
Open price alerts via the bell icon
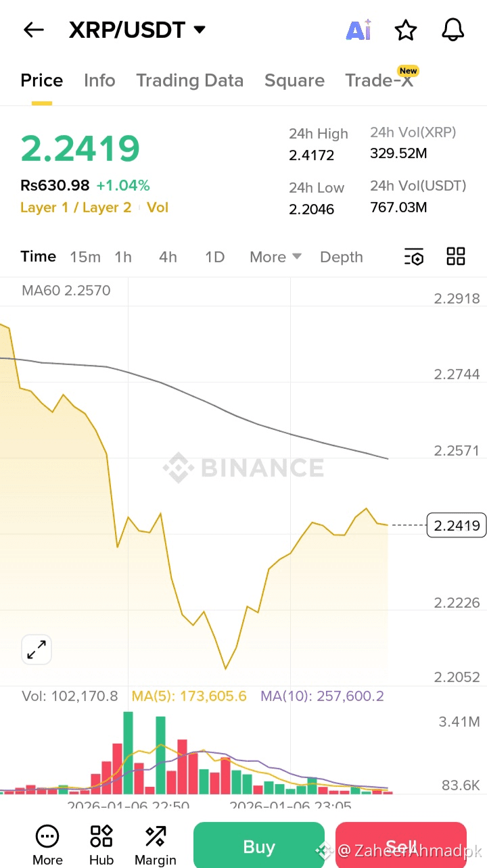tap(453, 30)
